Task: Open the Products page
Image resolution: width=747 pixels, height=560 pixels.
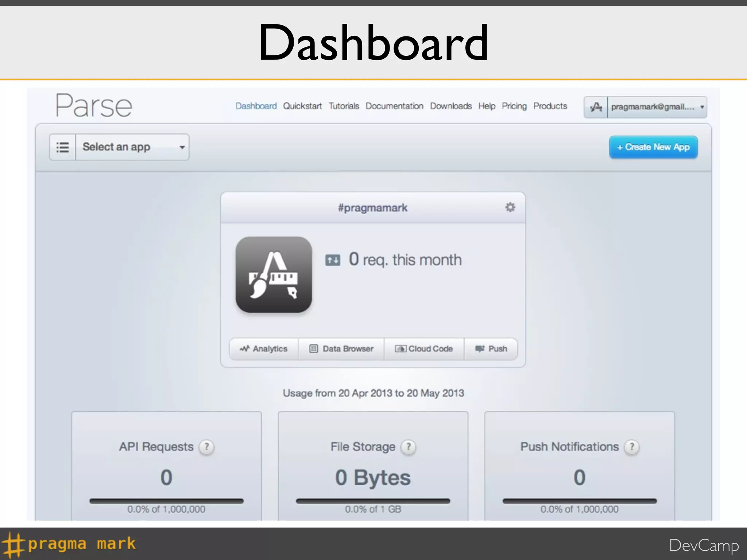Action: [550, 106]
